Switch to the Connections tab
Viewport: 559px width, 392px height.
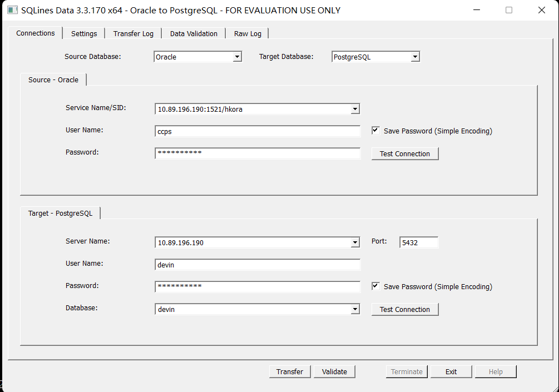pos(35,33)
